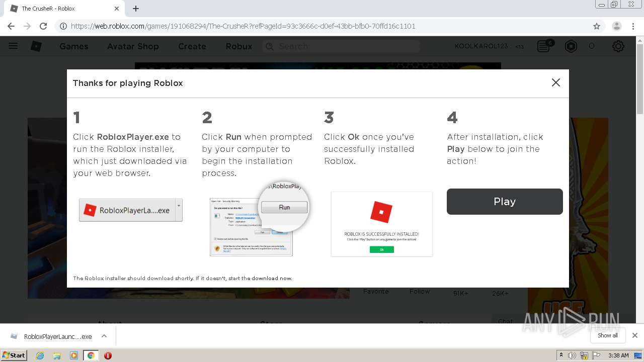Viewport: 644px width, 362px height.
Task: Bookmark this page with the star
Action: point(597,26)
